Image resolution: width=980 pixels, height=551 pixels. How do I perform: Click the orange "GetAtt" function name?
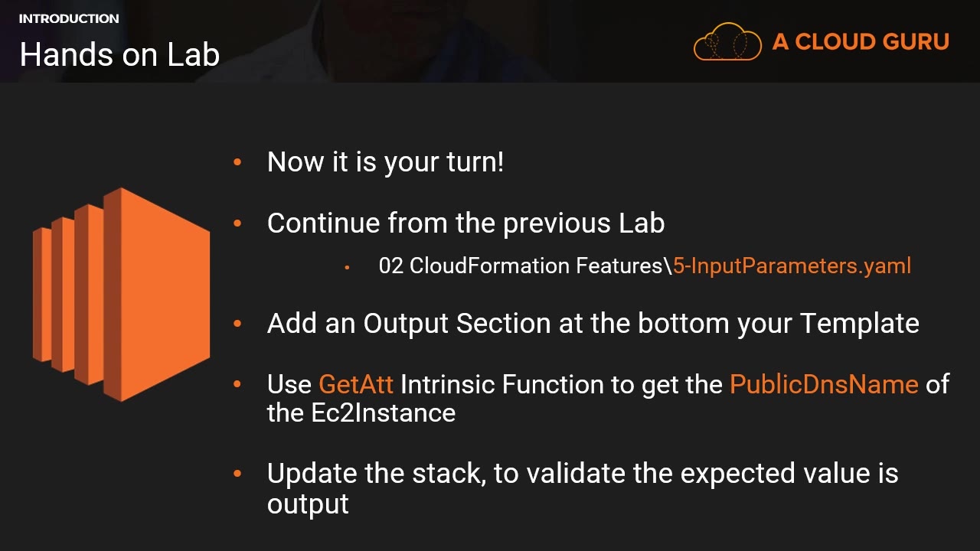(356, 384)
